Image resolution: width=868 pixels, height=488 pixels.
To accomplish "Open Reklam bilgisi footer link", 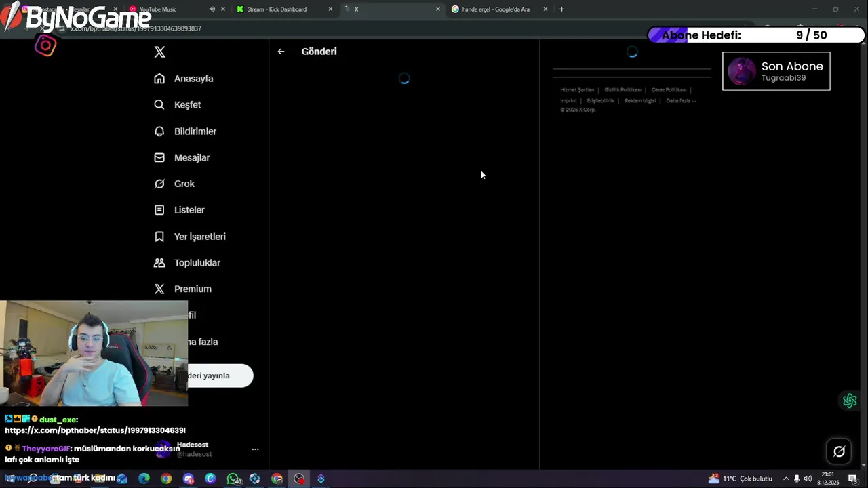I will pos(640,101).
